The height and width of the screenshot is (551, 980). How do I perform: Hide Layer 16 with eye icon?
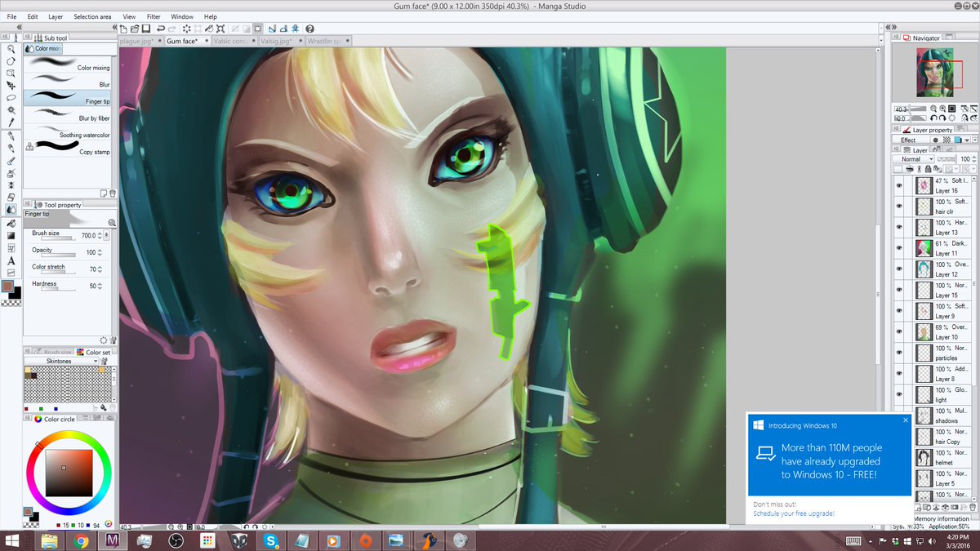pos(899,185)
